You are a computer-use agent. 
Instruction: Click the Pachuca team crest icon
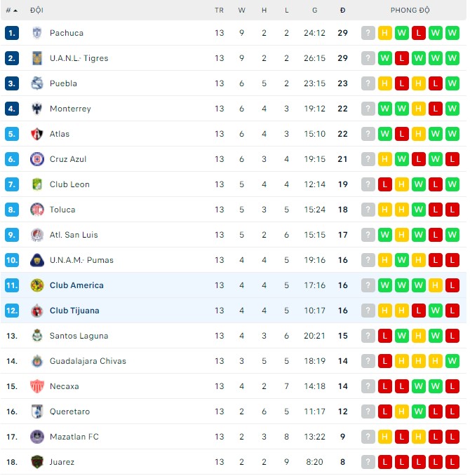point(37,33)
